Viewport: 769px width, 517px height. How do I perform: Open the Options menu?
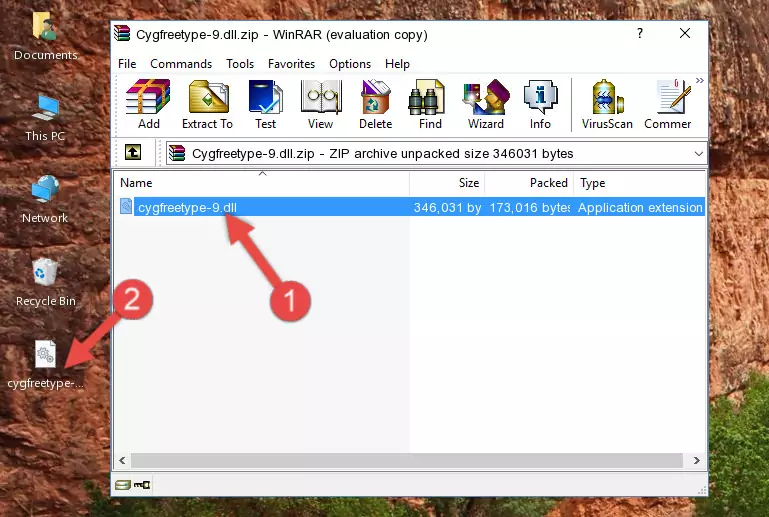(350, 64)
